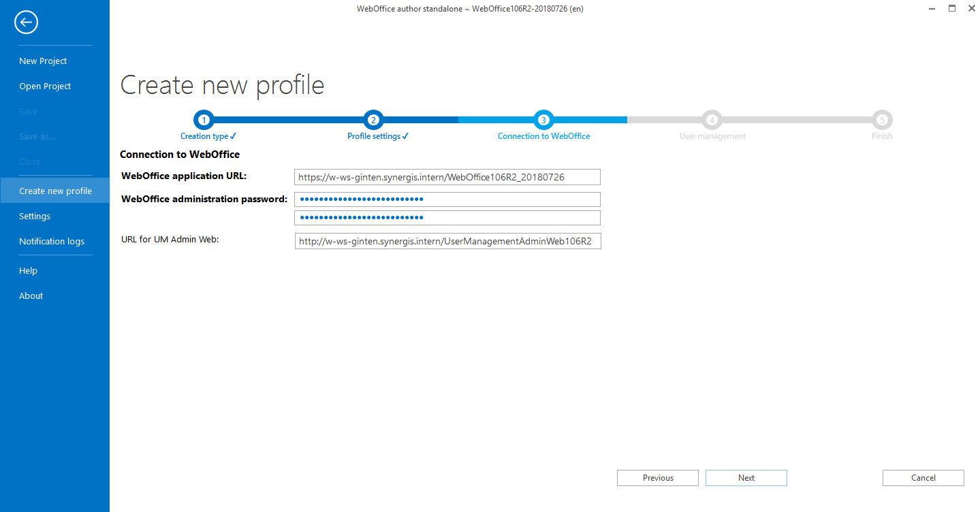Choose Create new profile in the sidebar
This screenshot has height=512, width=980.
[x=55, y=191]
